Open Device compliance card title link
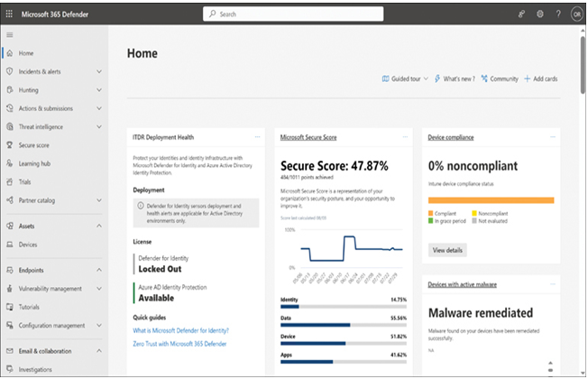588x379 pixels. (451, 137)
